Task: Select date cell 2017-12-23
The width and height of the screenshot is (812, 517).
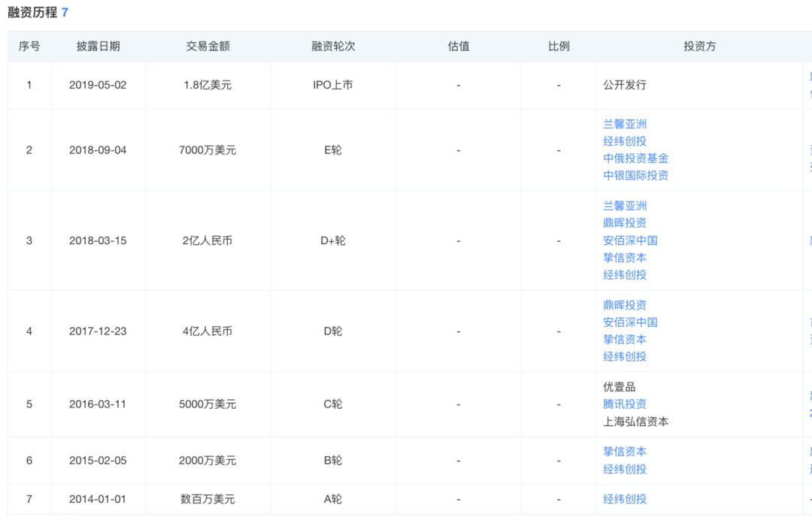Action: (98, 331)
